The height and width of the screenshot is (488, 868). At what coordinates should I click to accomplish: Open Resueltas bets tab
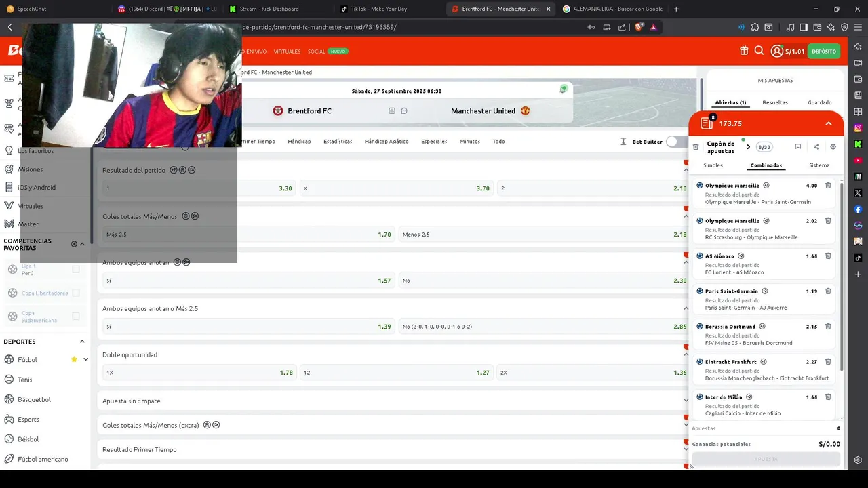(x=775, y=102)
